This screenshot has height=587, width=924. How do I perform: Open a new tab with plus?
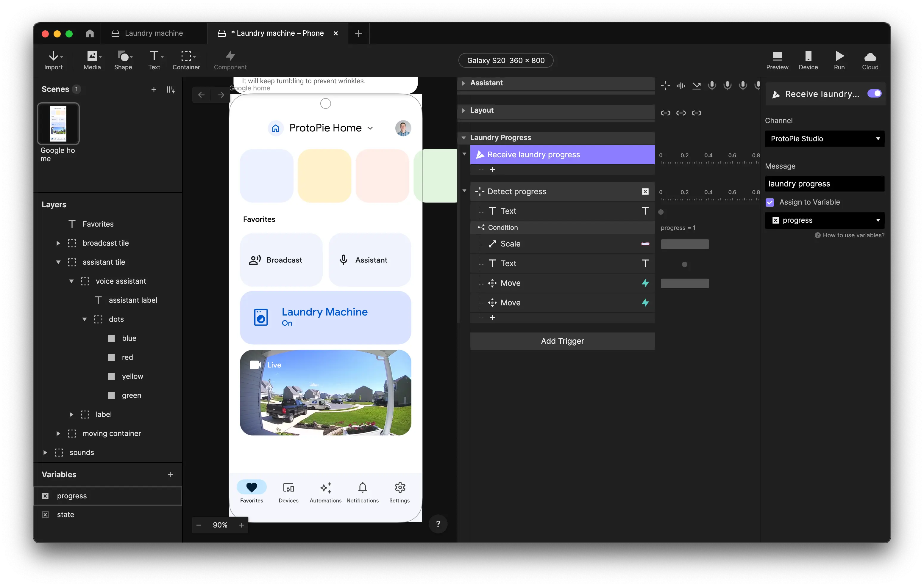pos(358,33)
